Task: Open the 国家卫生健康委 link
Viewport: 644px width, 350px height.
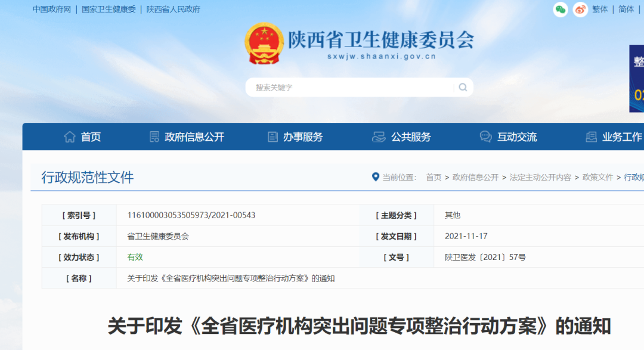Action: click(x=109, y=10)
